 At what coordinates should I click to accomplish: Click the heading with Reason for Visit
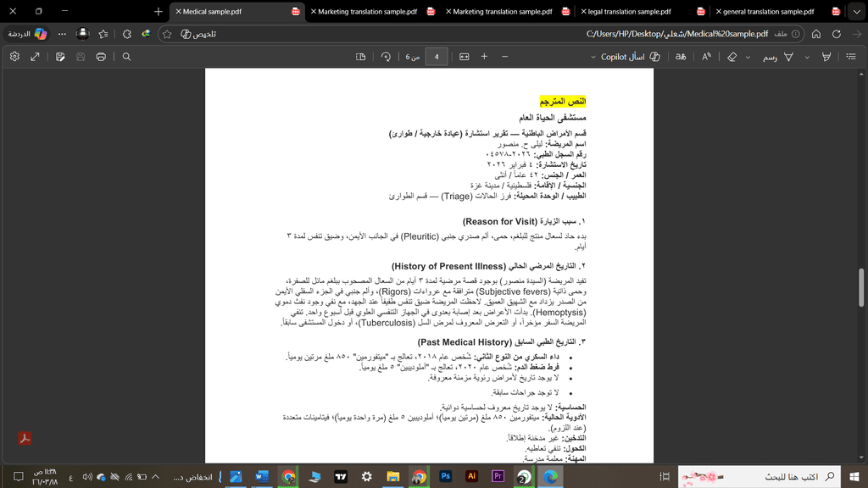[x=524, y=221]
